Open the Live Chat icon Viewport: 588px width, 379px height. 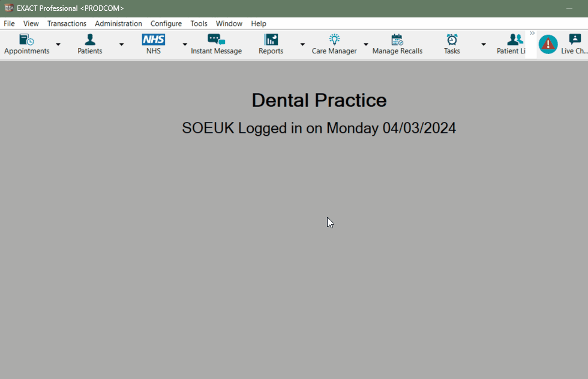[x=575, y=40]
